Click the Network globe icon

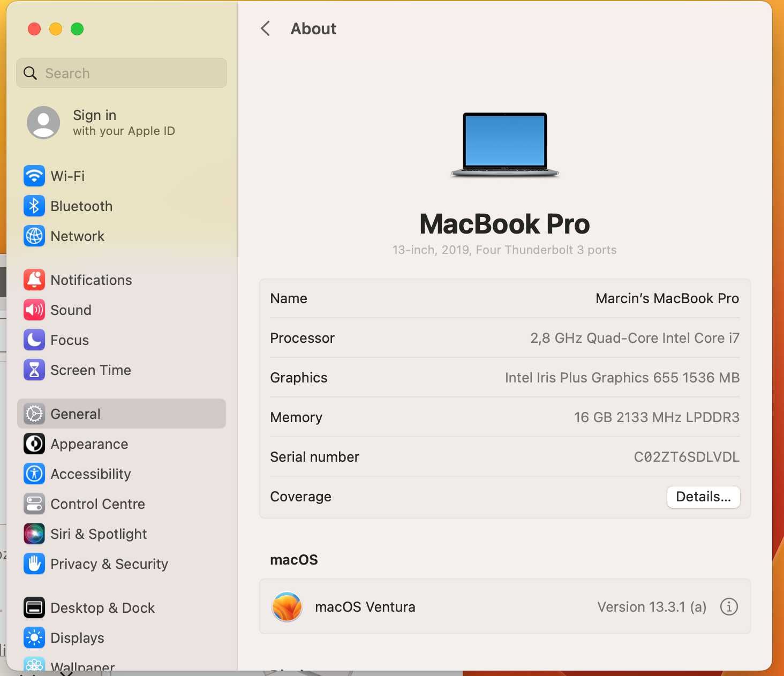34,236
